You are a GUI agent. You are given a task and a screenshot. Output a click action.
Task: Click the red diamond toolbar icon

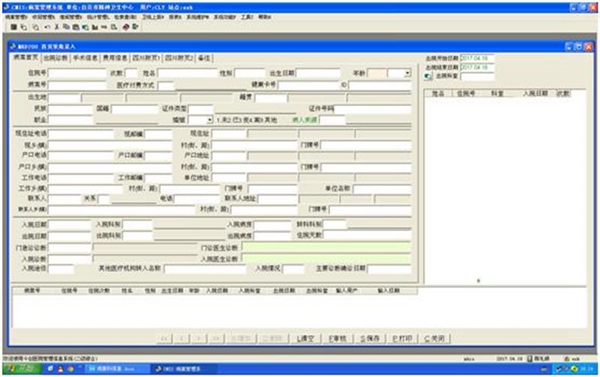coord(126,27)
